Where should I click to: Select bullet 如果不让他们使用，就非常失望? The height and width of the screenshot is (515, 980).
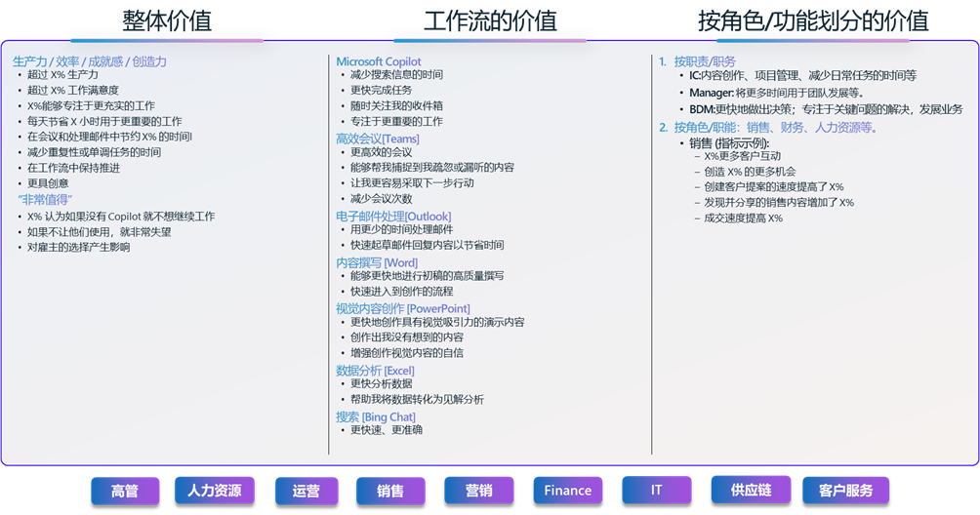point(99,232)
